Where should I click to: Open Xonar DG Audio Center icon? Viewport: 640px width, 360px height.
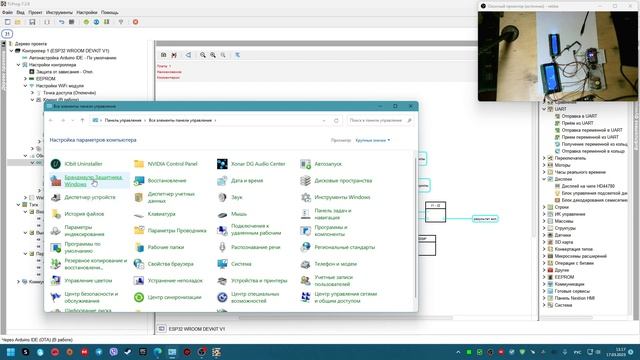(222, 164)
